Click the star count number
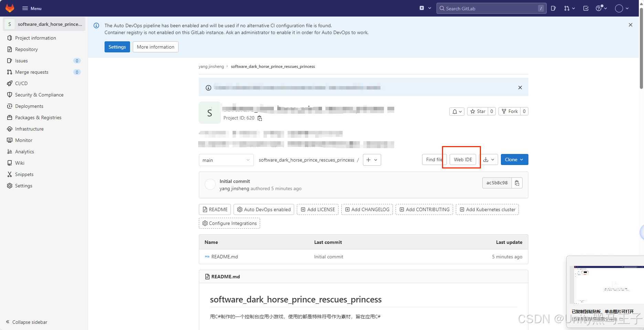The height and width of the screenshot is (330, 644). (492, 111)
